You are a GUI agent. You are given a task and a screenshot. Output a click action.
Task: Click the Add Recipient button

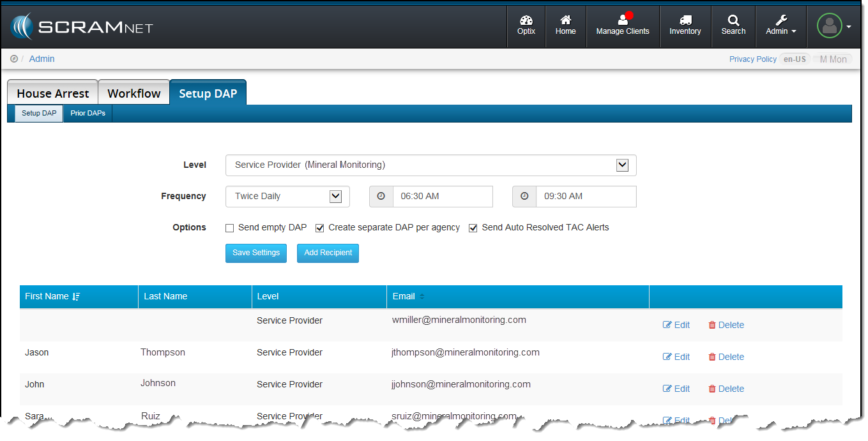tap(328, 253)
